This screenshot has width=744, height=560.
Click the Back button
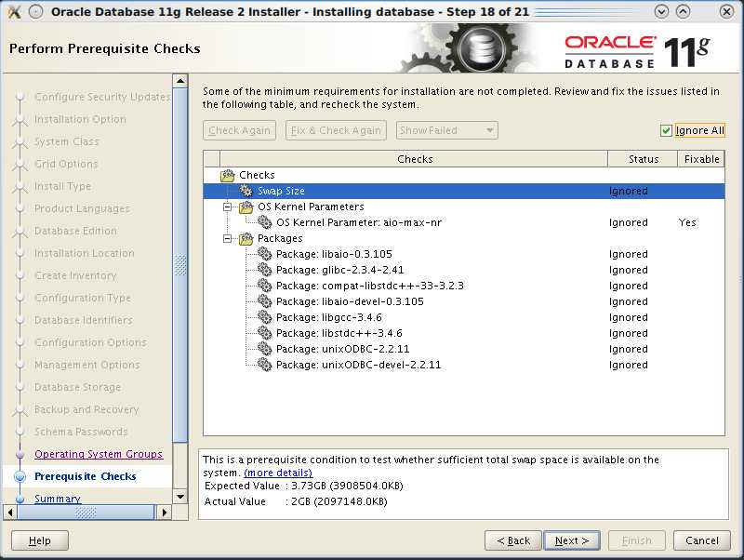[x=513, y=540]
